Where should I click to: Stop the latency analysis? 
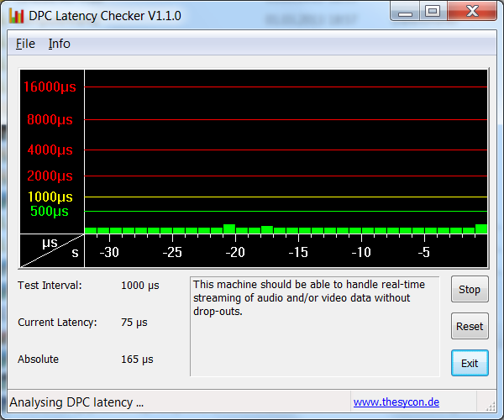click(470, 289)
